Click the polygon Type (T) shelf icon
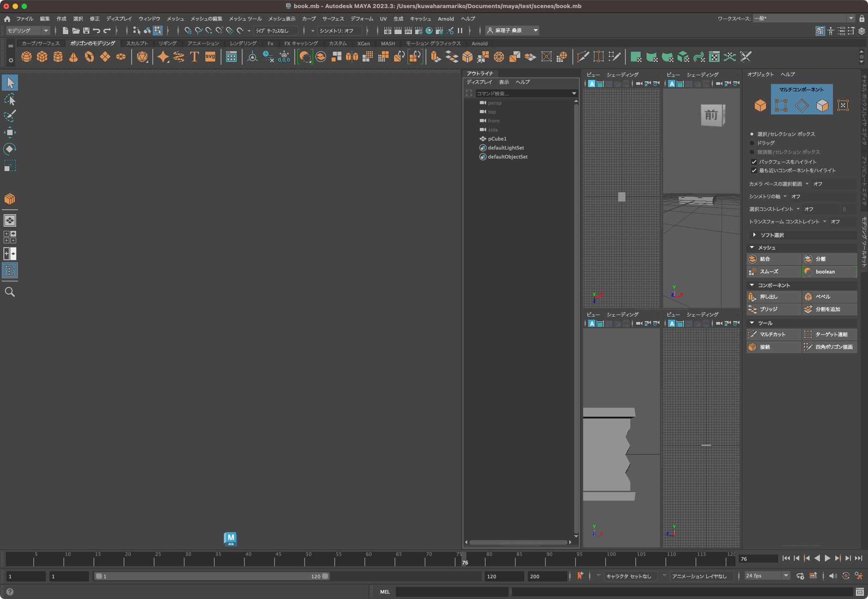This screenshot has height=599, width=868. tap(195, 57)
